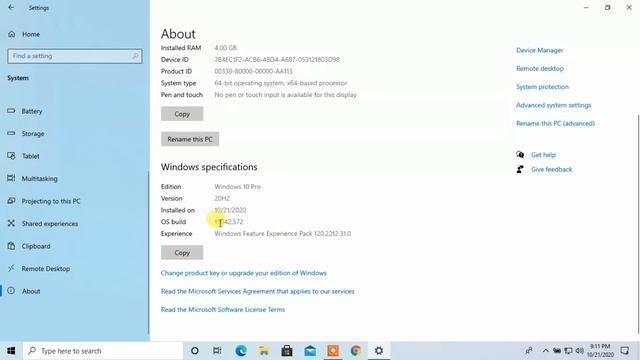This screenshot has width=640, height=360.
Task: Open the orange app icon in taskbar
Action: tap(333, 351)
